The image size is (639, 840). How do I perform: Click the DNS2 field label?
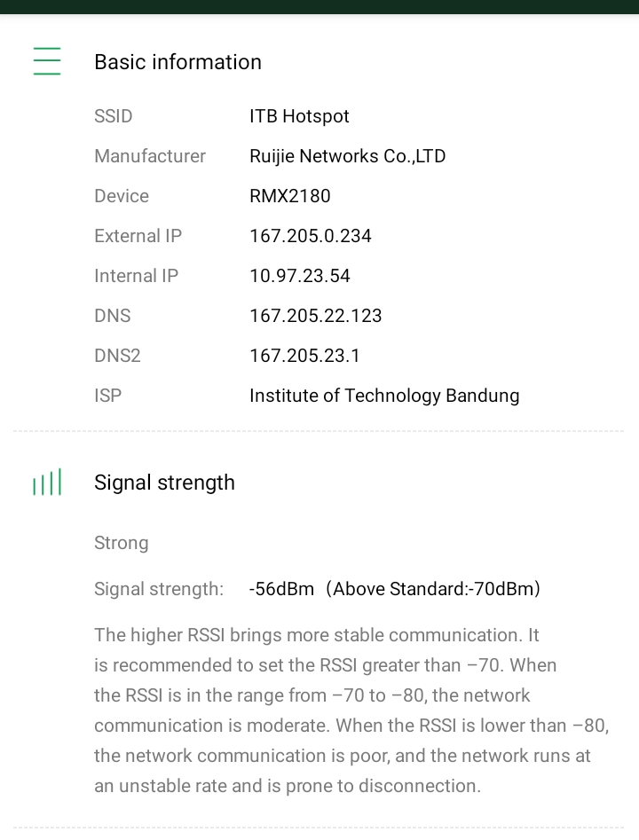pyautogui.click(x=117, y=356)
